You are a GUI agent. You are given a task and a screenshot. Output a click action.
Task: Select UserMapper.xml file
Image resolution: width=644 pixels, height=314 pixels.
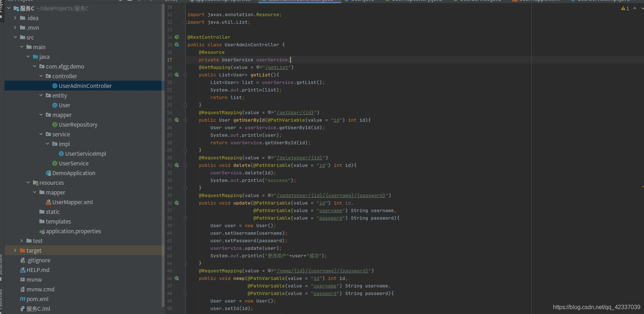pos(70,202)
